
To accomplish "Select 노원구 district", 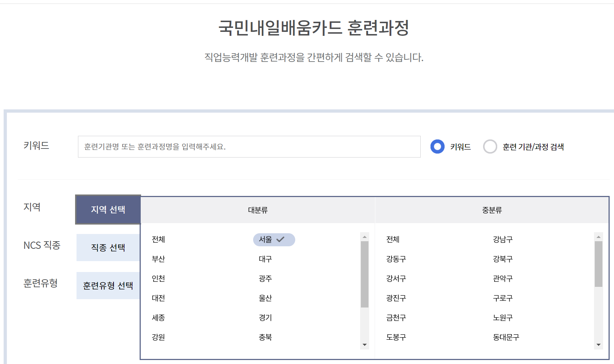I will click(x=503, y=318).
